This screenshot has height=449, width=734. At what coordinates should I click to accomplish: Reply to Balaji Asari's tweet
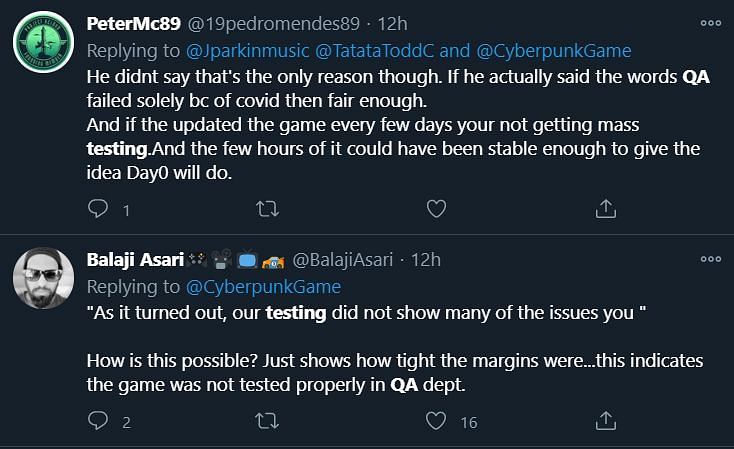(98, 420)
